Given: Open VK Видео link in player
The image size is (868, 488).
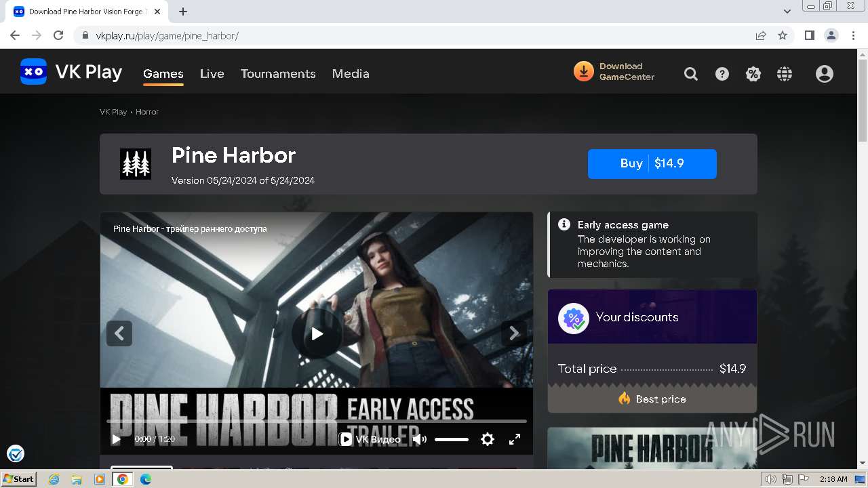Looking at the screenshot, I should coord(370,439).
